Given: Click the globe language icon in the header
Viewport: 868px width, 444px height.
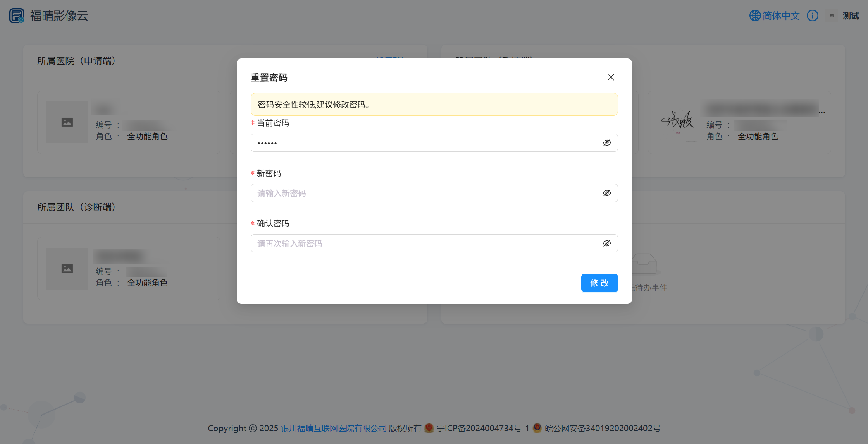Looking at the screenshot, I should pos(754,15).
